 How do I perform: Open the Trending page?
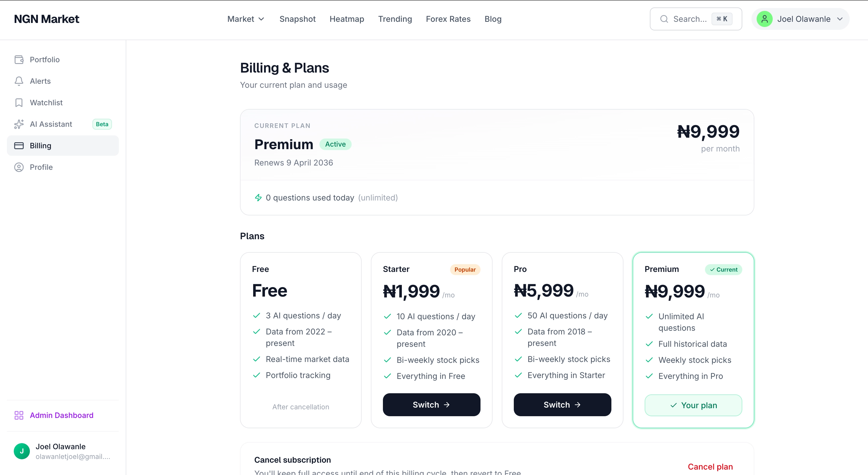tap(395, 19)
